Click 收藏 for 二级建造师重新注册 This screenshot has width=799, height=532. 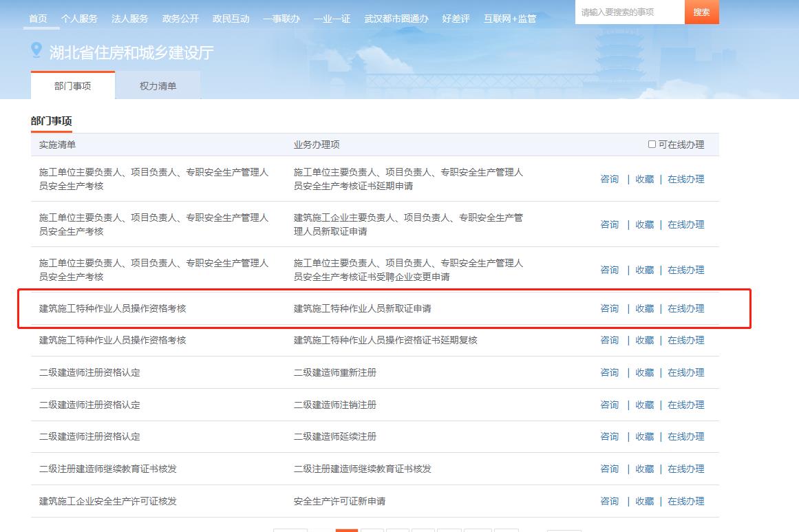coord(645,373)
